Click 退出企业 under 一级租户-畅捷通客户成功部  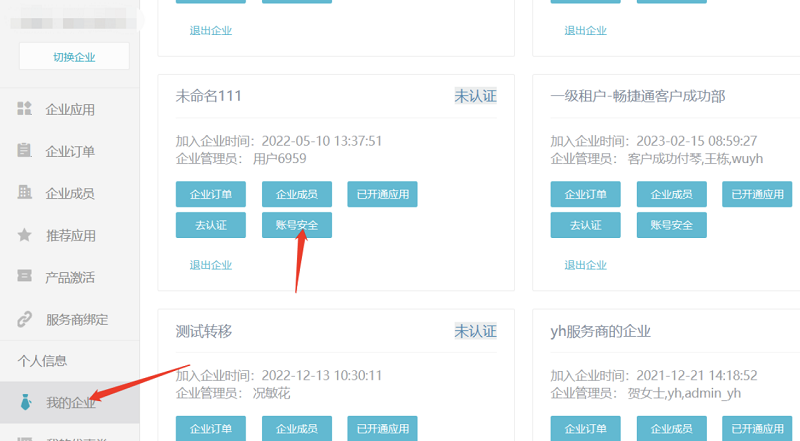point(586,265)
